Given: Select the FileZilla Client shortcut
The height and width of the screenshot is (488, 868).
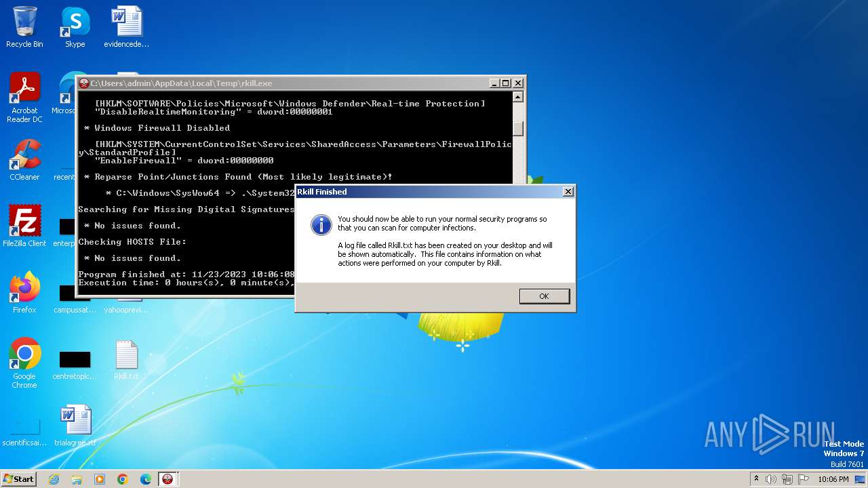Looking at the screenshot, I should point(24,226).
